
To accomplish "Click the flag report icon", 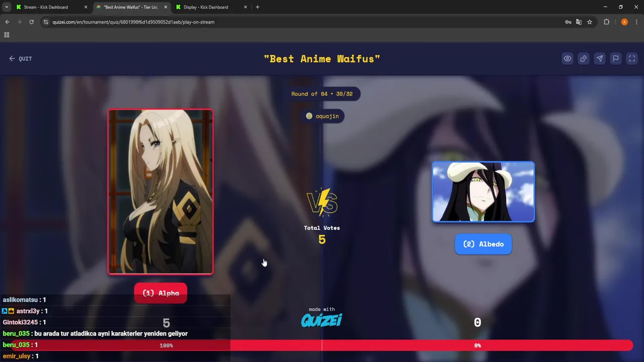I will point(615,58).
